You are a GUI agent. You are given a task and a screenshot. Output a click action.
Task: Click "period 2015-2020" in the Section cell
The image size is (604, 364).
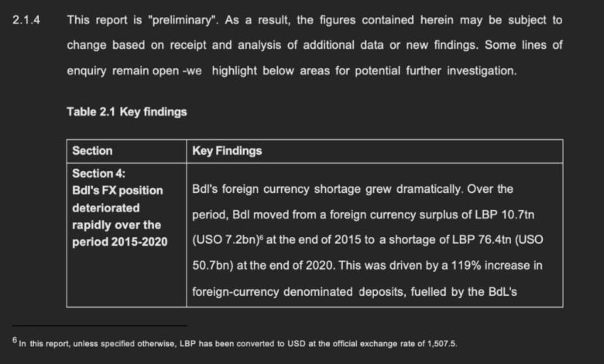[120, 242]
